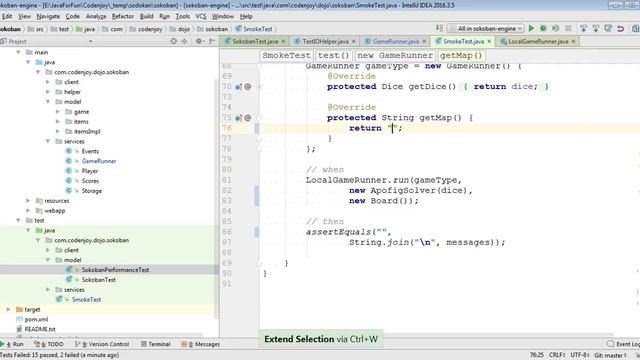Select the getMap() editor breadcrumb
Viewport: 640px width, 360px height.
[x=461, y=56]
